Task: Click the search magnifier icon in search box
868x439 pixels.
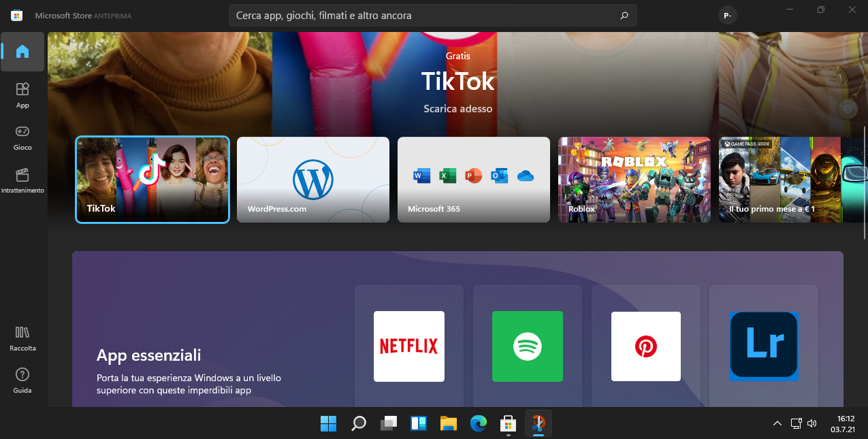Action: coord(624,15)
